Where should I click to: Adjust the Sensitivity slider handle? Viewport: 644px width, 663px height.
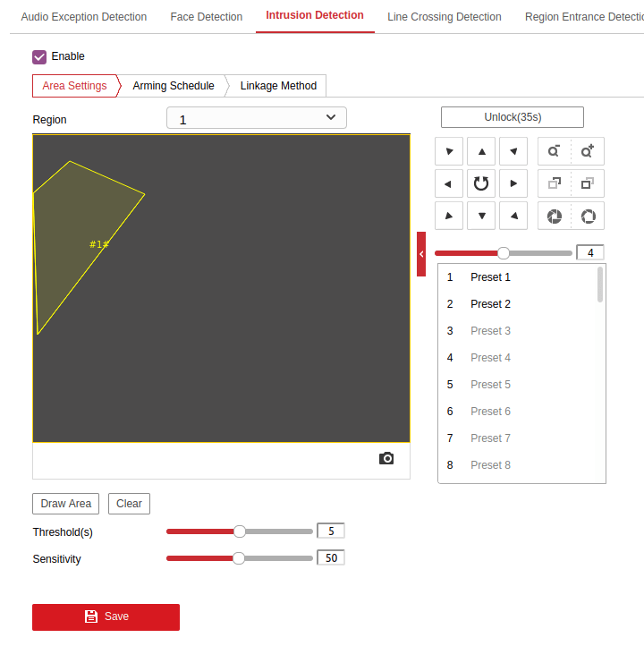239,558
